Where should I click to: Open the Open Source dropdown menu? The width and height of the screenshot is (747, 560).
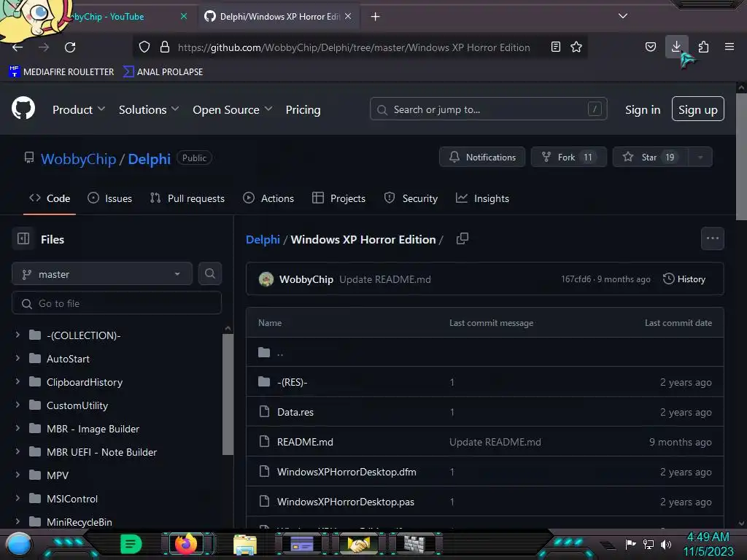pyautogui.click(x=233, y=109)
